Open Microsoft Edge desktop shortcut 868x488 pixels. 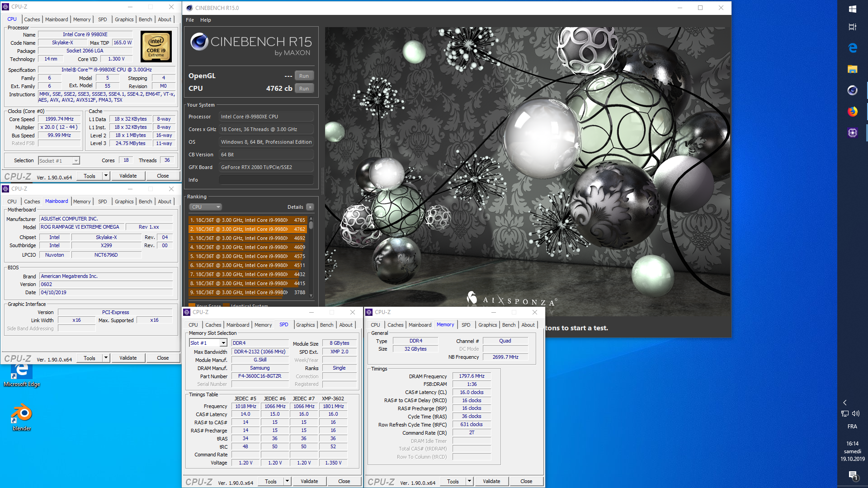click(x=21, y=375)
